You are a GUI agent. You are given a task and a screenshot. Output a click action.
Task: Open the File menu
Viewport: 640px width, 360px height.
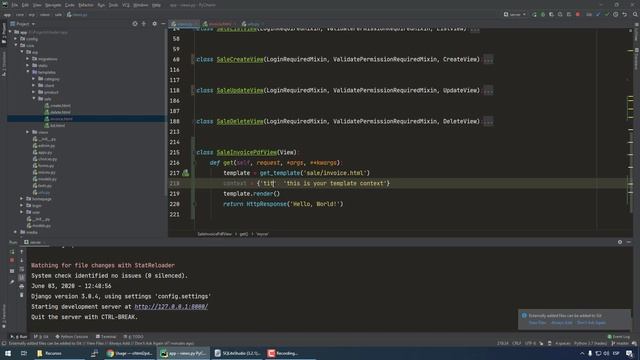pyautogui.click(x=15, y=5)
